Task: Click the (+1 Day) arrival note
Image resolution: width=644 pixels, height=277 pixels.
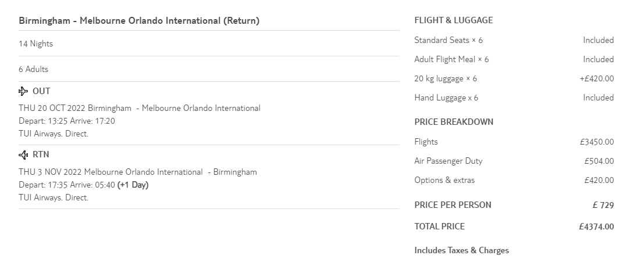Action: [133, 185]
